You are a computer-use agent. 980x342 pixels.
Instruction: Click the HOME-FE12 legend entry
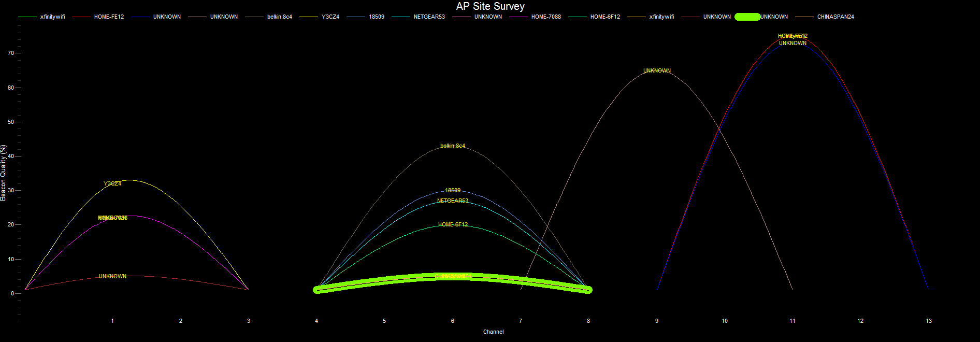(x=109, y=17)
